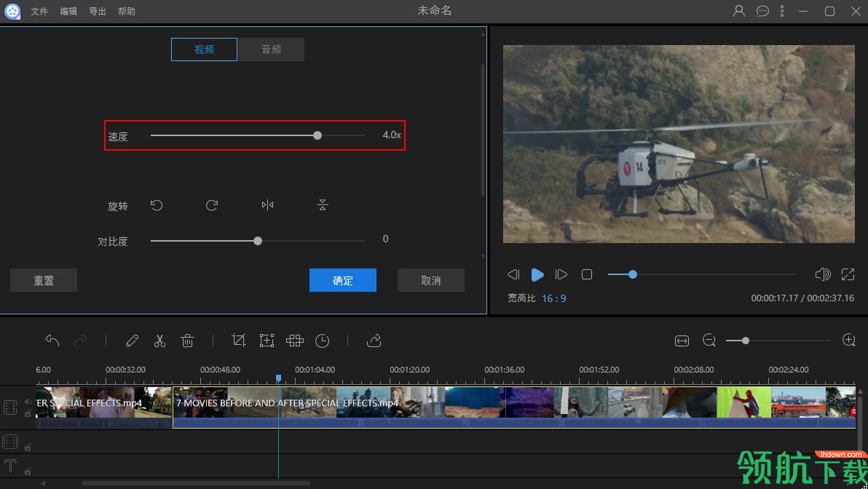Image resolution: width=868 pixels, height=489 pixels.
Task: Open the duration clock tool
Action: tap(322, 341)
